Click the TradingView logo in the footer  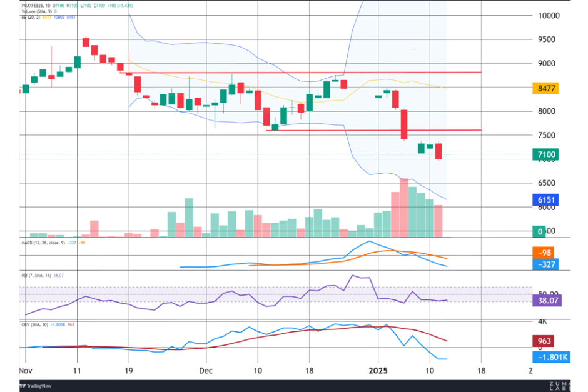pos(36,386)
